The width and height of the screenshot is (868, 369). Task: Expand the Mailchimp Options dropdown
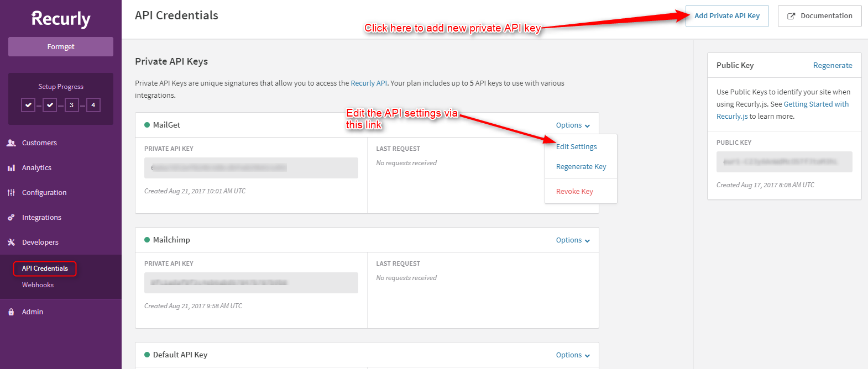(573, 240)
